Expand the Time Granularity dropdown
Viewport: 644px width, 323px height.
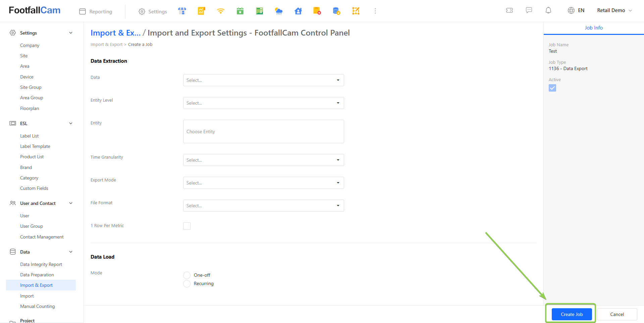tap(263, 160)
